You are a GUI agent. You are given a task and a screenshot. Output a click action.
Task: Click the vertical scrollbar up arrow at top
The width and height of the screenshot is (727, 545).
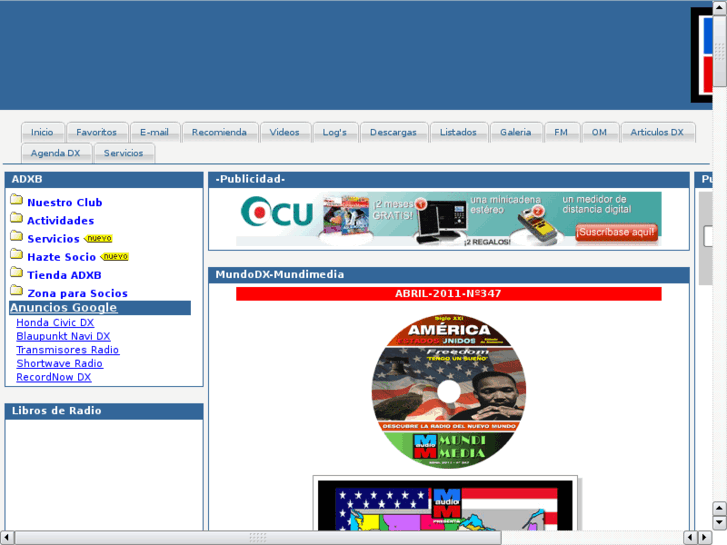(x=719, y=9)
